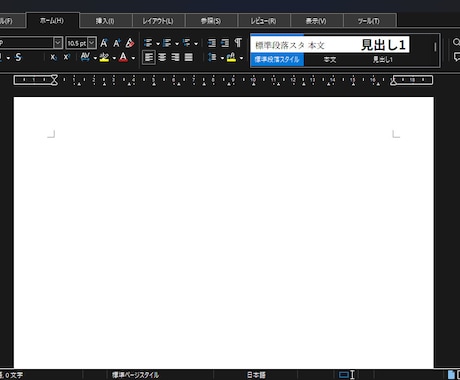Click the styles gallery scroll handle
The width and height of the screenshot is (460, 380).
click(435, 47)
